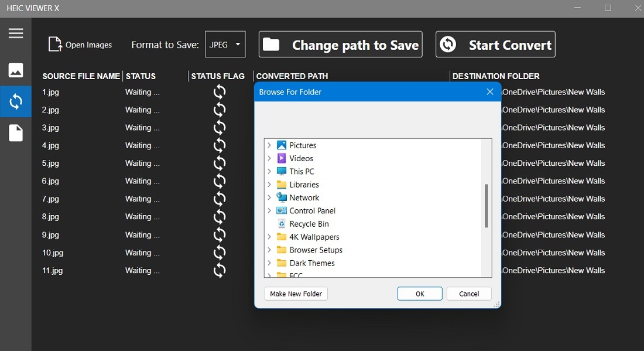
Task: Expand This PC in the folder tree
Action: [x=269, y=171]
